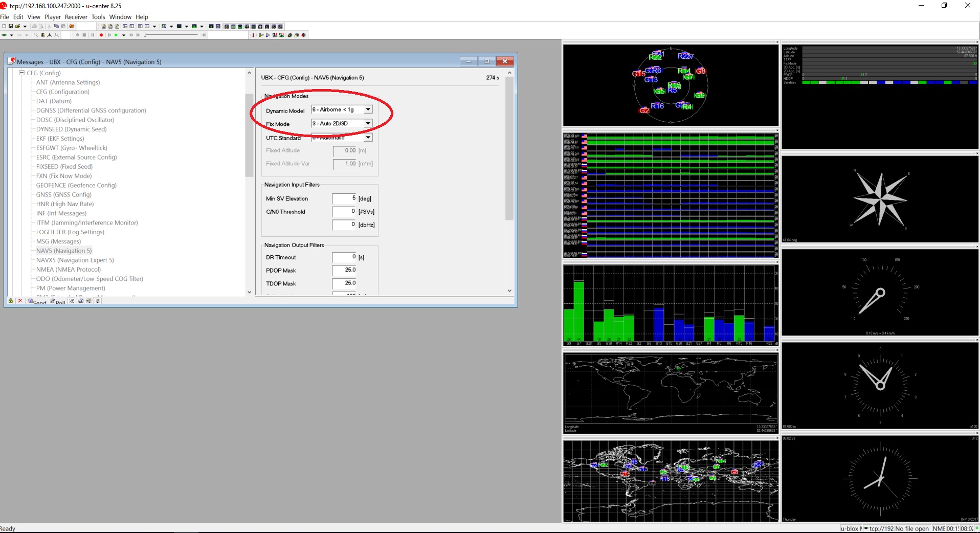Open the histogram view dropdown arrow
This screenshot has height=533, width=980.
tap(202, 26)
